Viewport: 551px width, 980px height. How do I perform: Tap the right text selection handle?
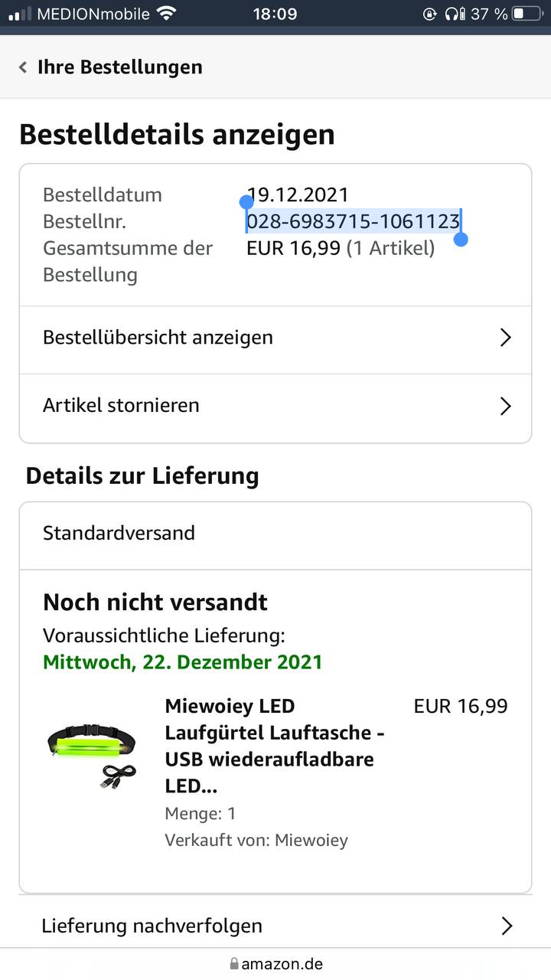coord(461,239)
